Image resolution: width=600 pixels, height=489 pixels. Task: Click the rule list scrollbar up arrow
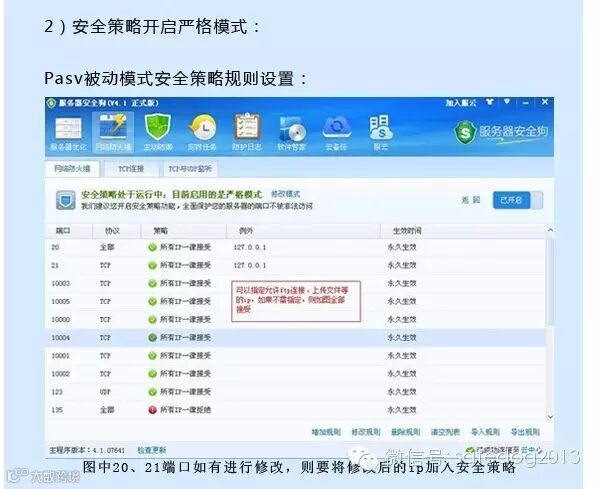[x=550, y=230]
